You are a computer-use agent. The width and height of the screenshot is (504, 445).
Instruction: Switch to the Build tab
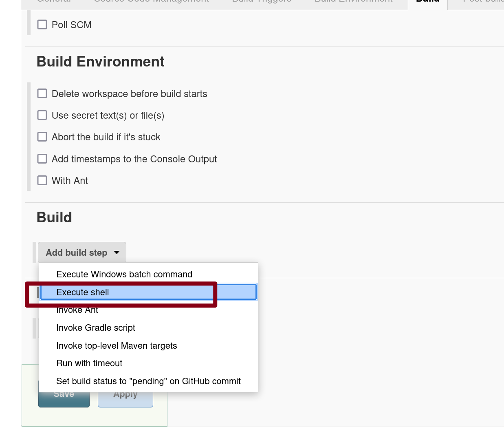click(x=427, y=2)
